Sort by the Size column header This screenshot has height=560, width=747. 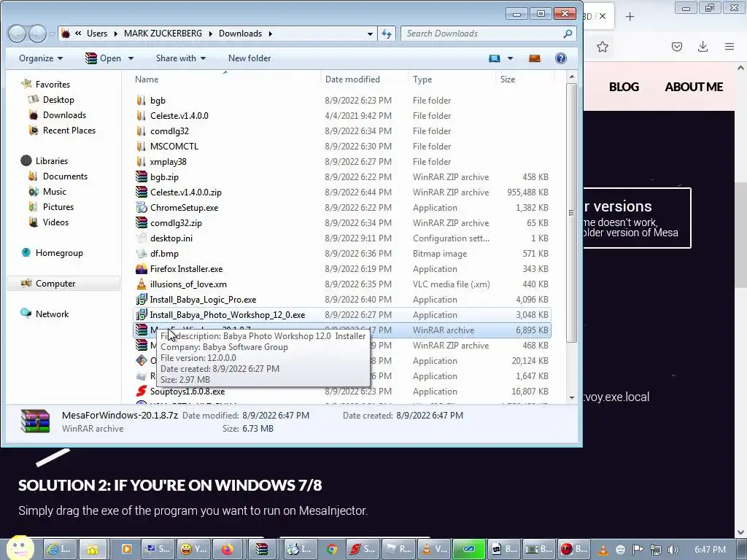point(508,79)
